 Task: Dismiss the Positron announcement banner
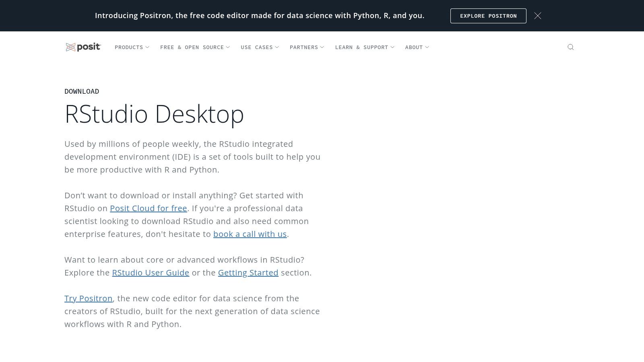point(538,16)
